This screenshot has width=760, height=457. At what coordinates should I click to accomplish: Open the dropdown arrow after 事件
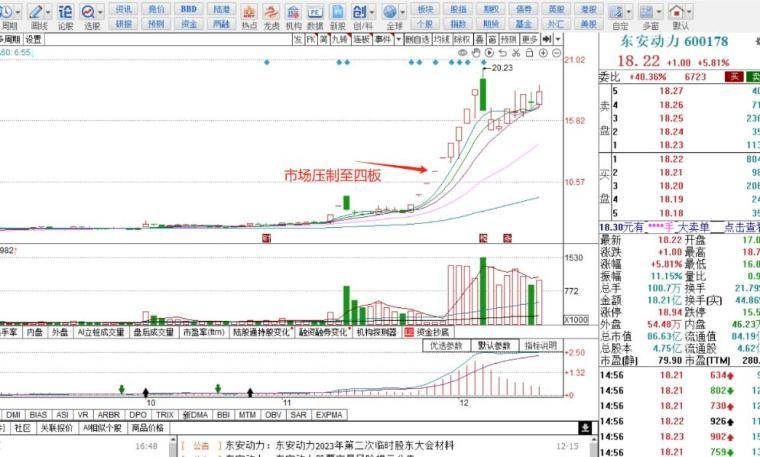399,39
